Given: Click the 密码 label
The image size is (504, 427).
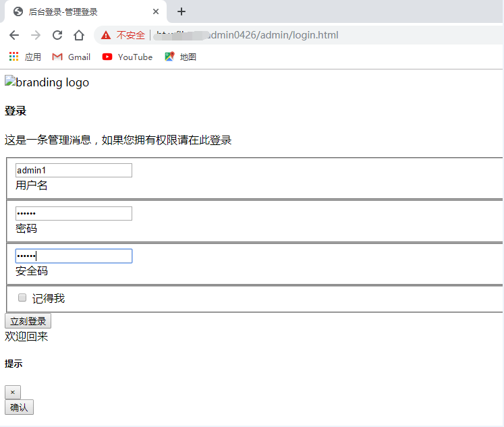Looking at the screenshot, I should (x=26, y=229).
